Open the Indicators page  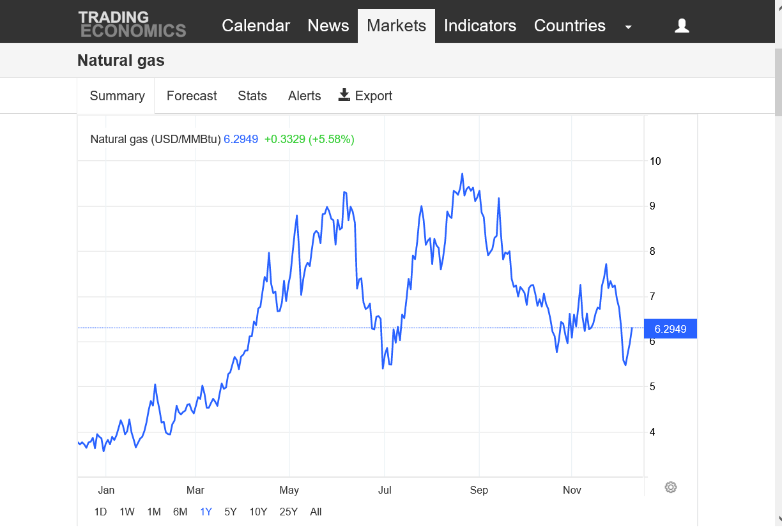click(x=480, y=26)
